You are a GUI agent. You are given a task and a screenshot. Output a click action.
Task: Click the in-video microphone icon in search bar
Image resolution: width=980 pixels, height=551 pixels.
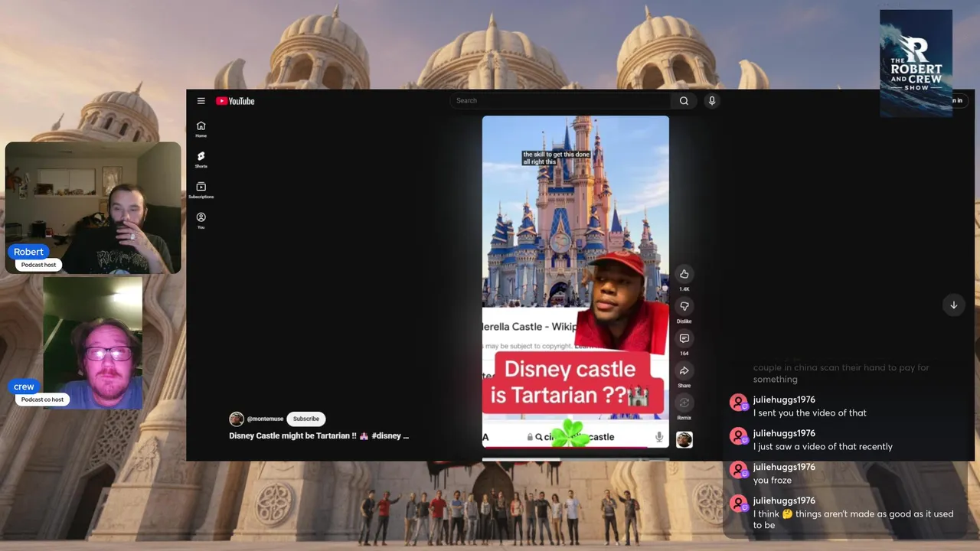point(658,437)
